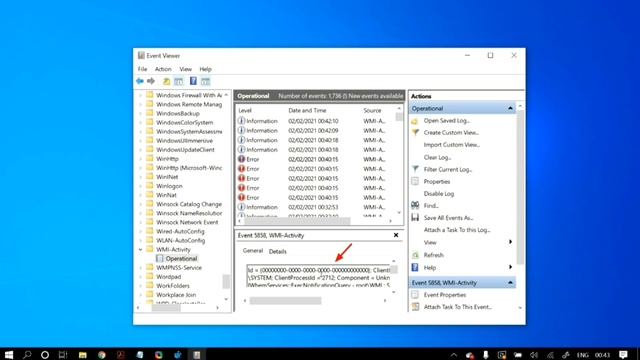This screenshot has height=360, width=640.
Task: Expand the Help submenu arrow in Actions
Action: (x=510, y=267)
